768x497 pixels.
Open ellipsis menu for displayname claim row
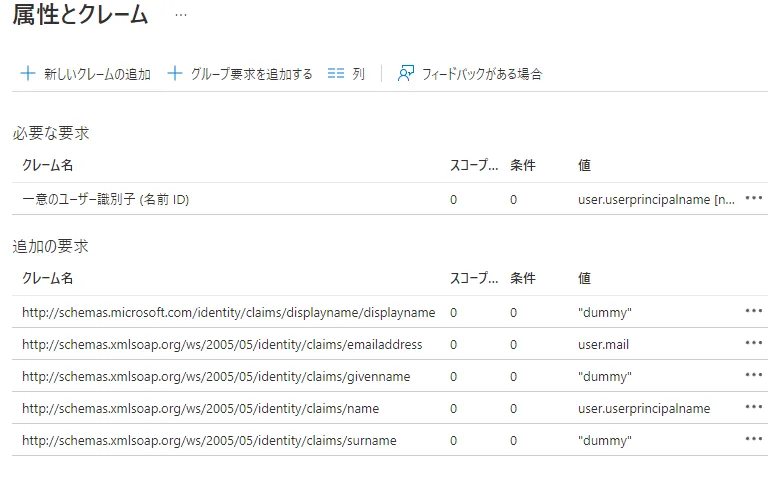pyautogui.click(x=754, y=311)
